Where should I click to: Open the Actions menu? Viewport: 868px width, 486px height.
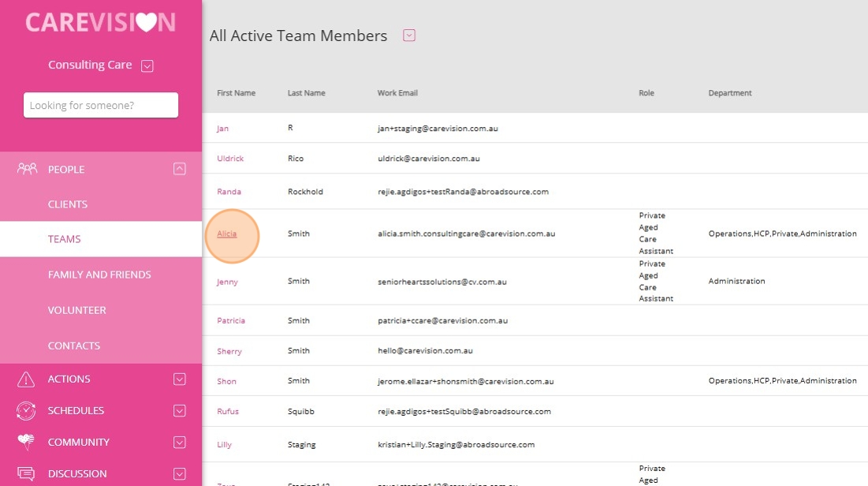[x=69, y=379]
